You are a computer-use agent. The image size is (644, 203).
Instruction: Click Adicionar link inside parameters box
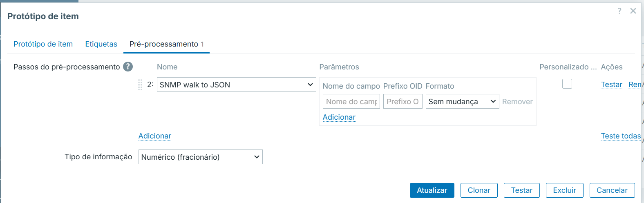(x=339, y=117)
